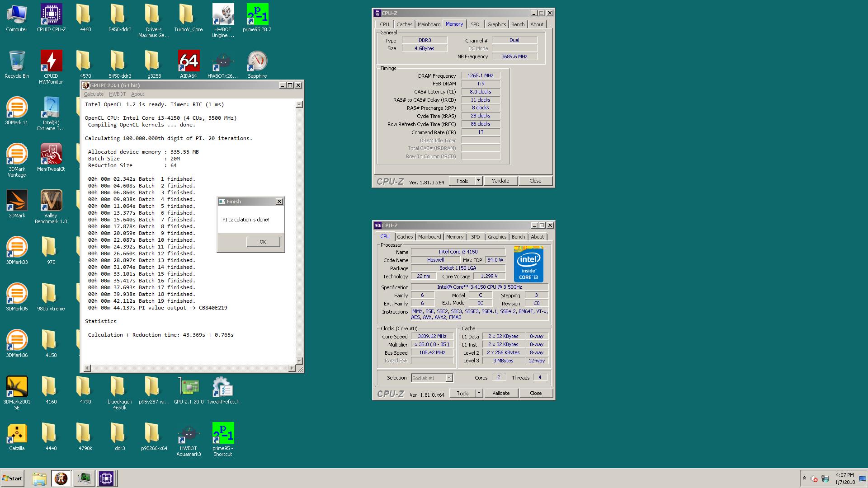Show hidden tray icons arrow
The width and height of the screenshot is (868, 488).
(804, 479)
